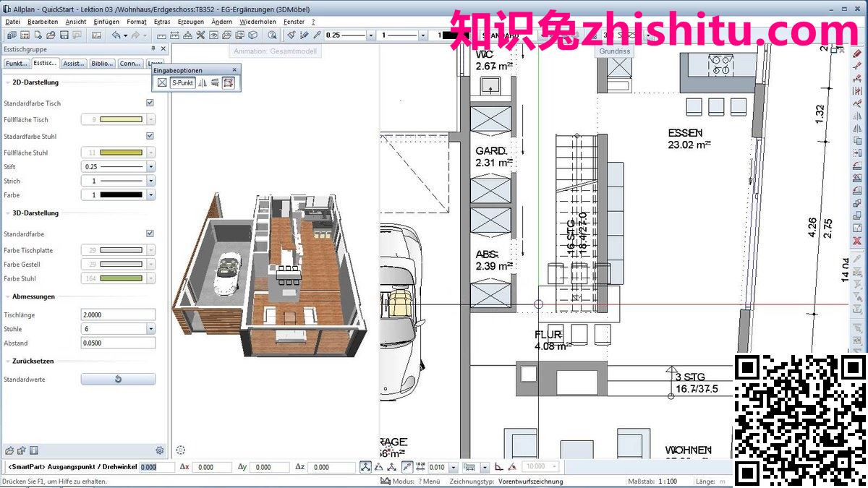Toggle Standardfarbe Stuhl checkbox
The image size is (868, 488).
[150, 136]
